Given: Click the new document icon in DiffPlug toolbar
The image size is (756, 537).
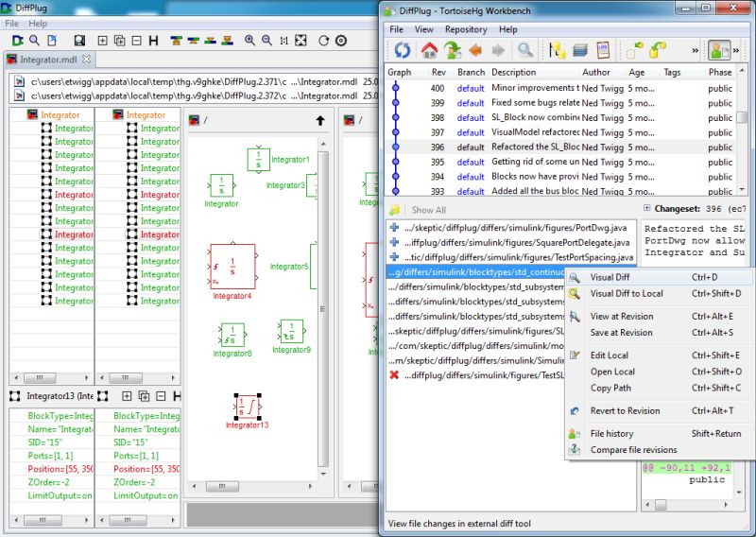Looking at the screenshot, I should [x=52, y=41].
